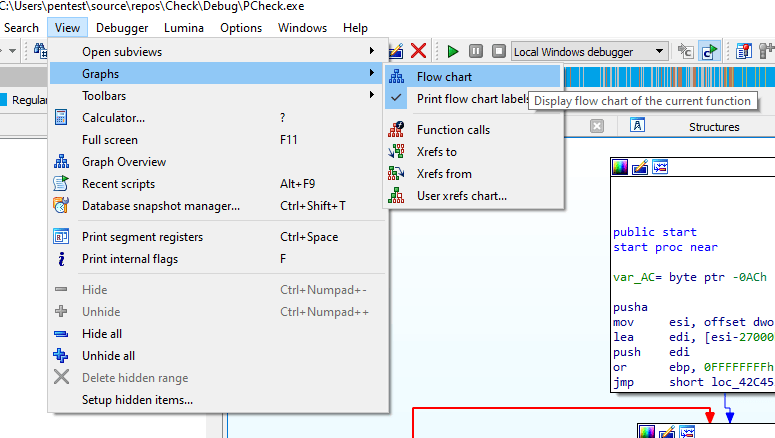Screen dimensions: 775x438
Task: Switch to the Structures tab
Action: pyautogui.click(x=713, y=127)
